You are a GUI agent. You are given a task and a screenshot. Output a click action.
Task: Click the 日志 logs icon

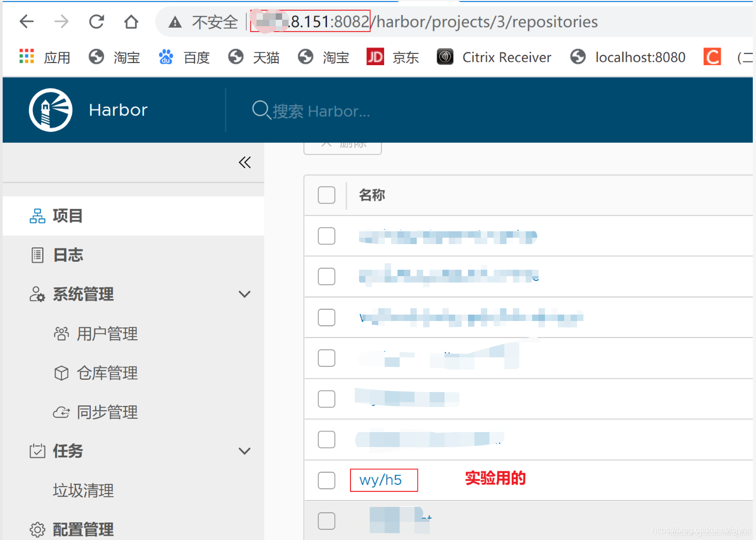[x=37, y=255]
